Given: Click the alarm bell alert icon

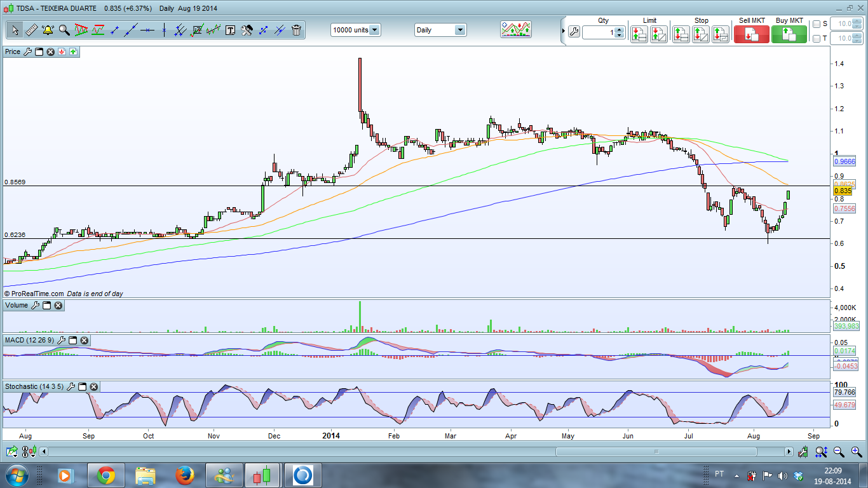Looking at the screenshot, I should [x=48, y=30].
